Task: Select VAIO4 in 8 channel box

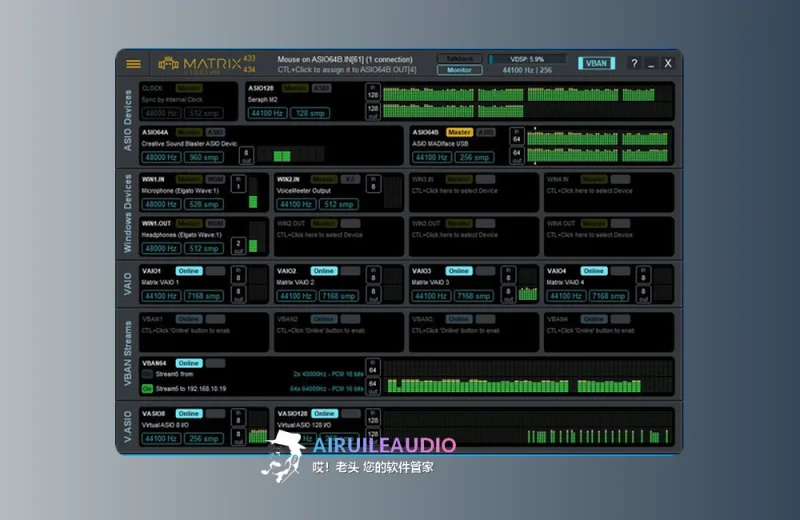Action: [x=643, y=275]
